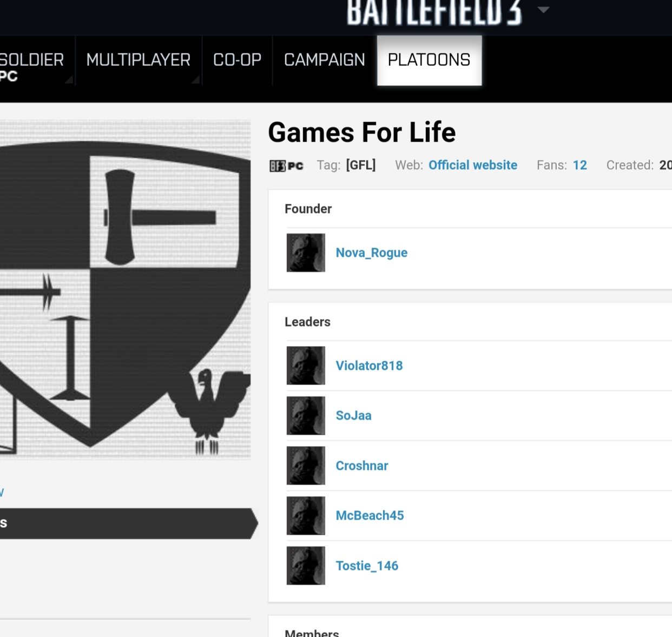The width and height of the screenshot is (672, 637).
Task: Click the Founder section heading
Action: [308, 209]
